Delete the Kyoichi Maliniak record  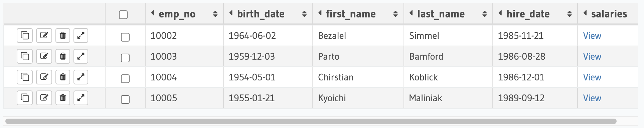63,98
